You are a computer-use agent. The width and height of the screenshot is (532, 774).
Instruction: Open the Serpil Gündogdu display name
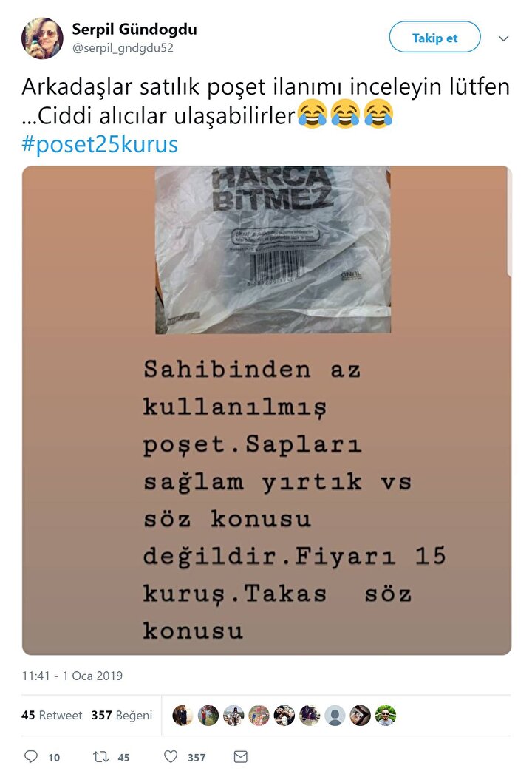click(134, 29)
